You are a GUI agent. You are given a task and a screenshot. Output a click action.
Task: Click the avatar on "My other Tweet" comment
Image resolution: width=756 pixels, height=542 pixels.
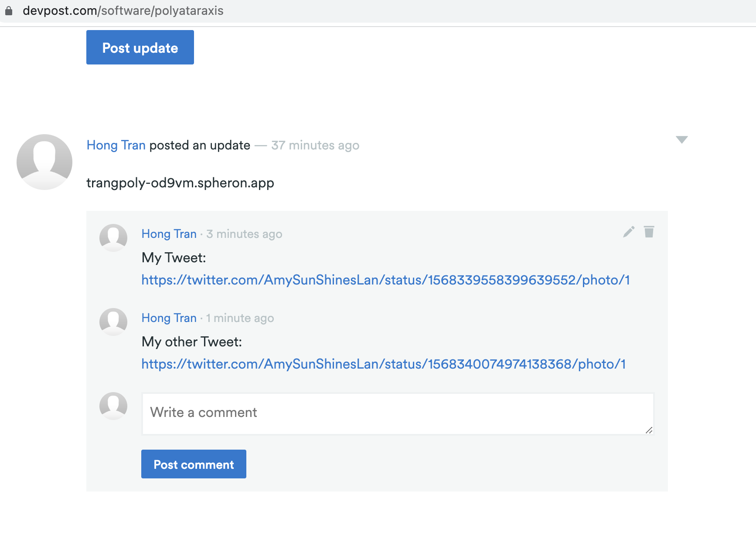click(113, 322)
